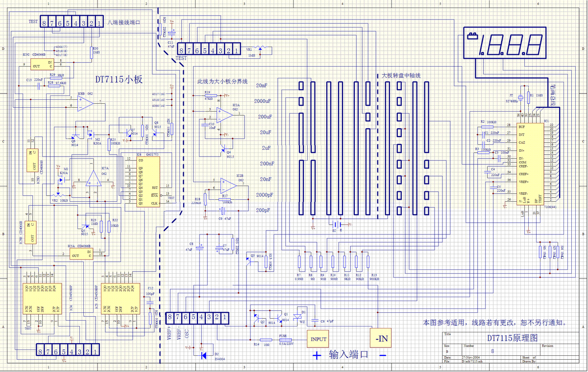
Task: Select the IC8B op-amp symbol
Action: [x=85, y=103]
